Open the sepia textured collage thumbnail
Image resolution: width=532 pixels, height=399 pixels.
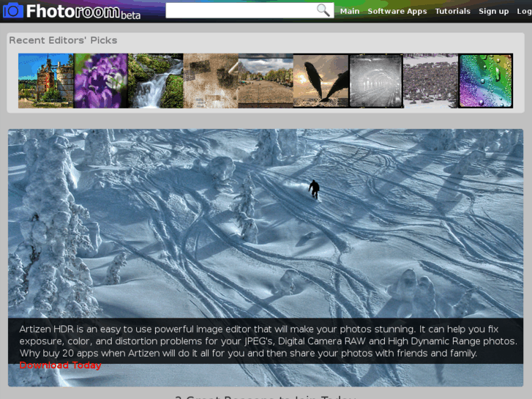[x=211, y=81]
